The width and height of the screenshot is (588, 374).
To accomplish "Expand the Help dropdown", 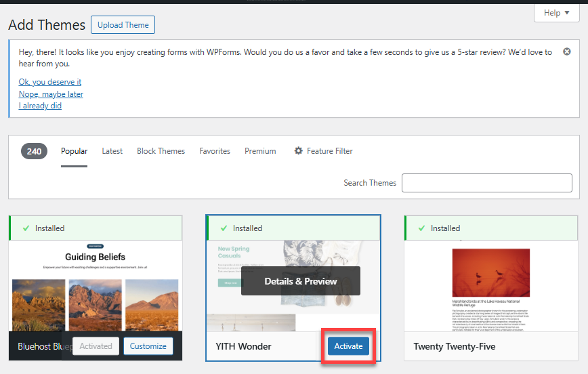I will pos(557,13).
